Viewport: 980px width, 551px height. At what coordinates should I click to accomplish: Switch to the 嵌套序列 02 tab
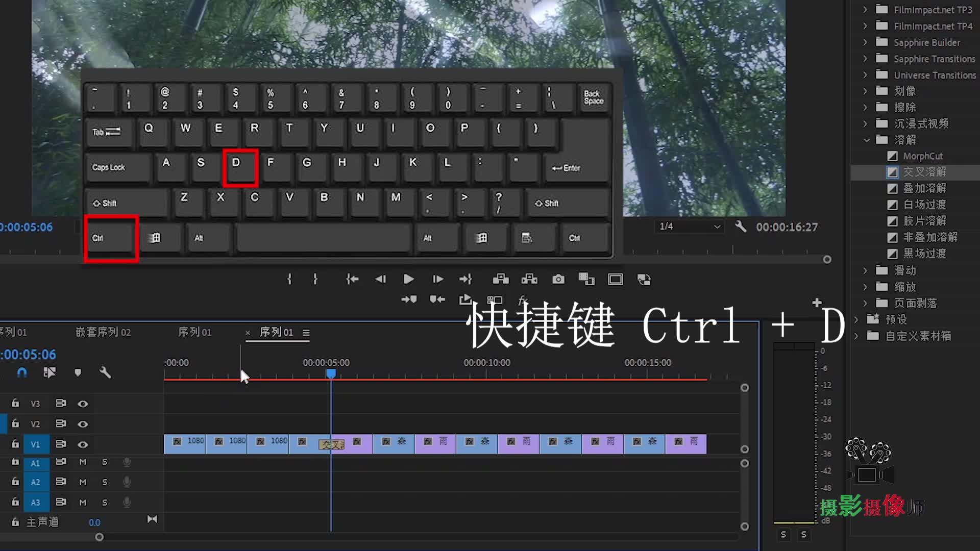pos(103,332)
